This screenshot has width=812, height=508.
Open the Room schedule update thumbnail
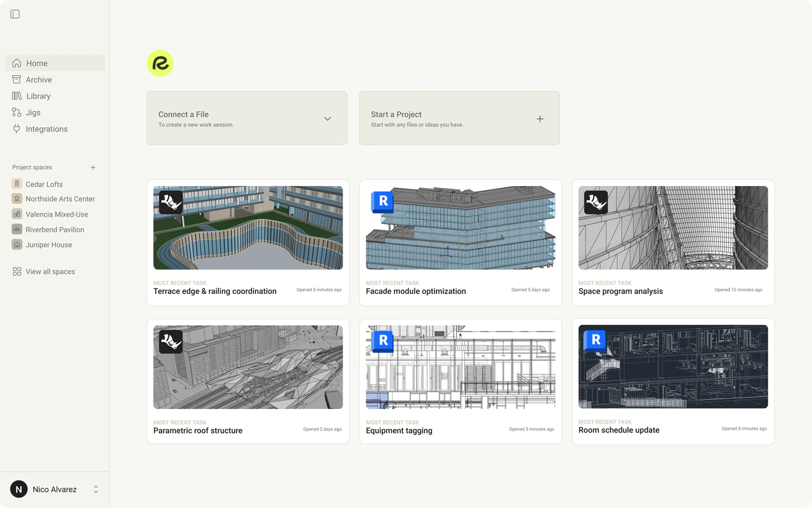point(673,366)
